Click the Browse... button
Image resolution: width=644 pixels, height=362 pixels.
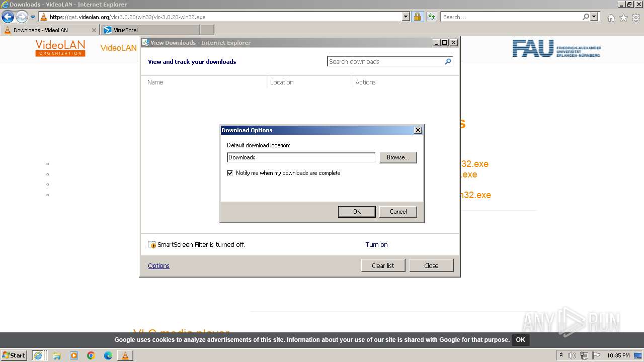398,157
